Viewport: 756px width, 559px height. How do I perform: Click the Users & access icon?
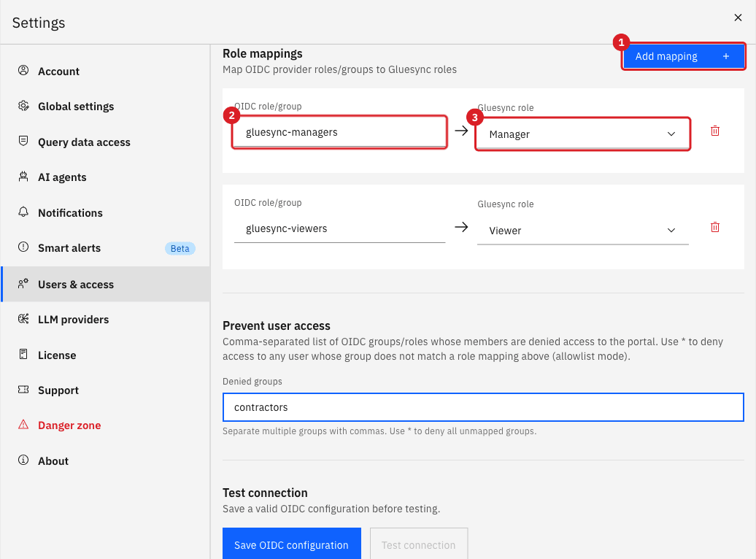(x=23, y=284)
